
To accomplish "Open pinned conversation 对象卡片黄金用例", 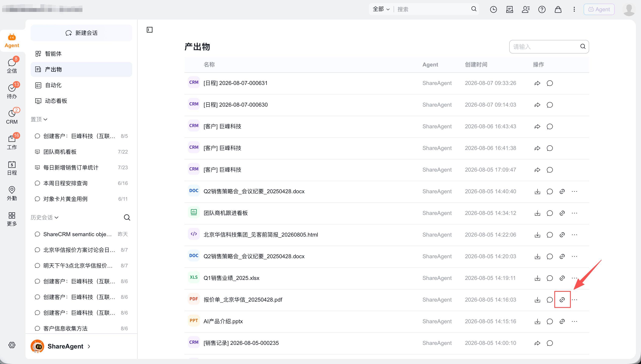I will 81,199.
